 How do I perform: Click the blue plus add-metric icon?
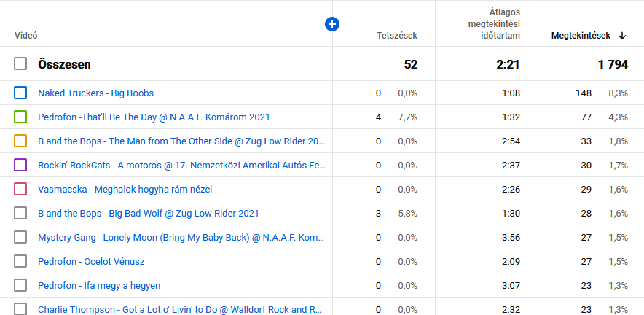pos(332,25)
